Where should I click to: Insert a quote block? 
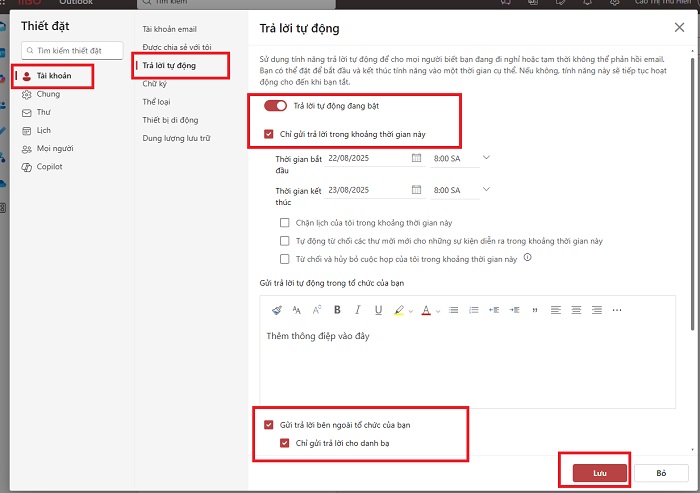[x=535, y=310]
